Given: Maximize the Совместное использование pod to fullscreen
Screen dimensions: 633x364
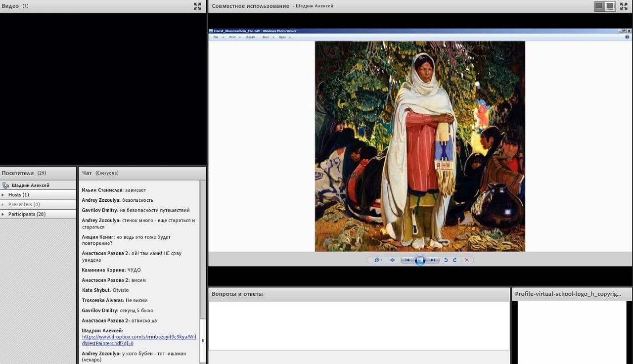Looking at the screenshot, I should coord(624,6).
